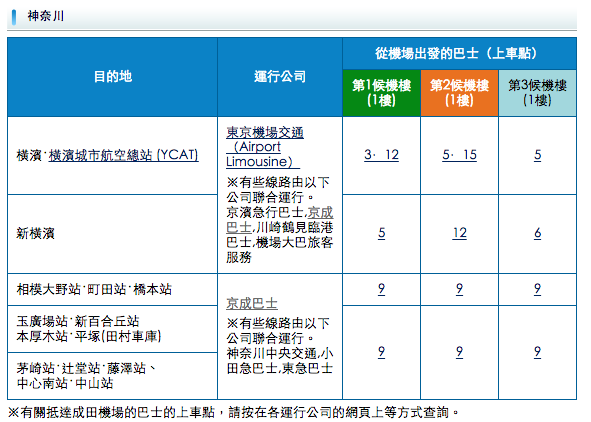Screen dimensions: 591x422
Task: Open 橫濱城市航空總站 (YCAT) link
Action: pos(123,155)
